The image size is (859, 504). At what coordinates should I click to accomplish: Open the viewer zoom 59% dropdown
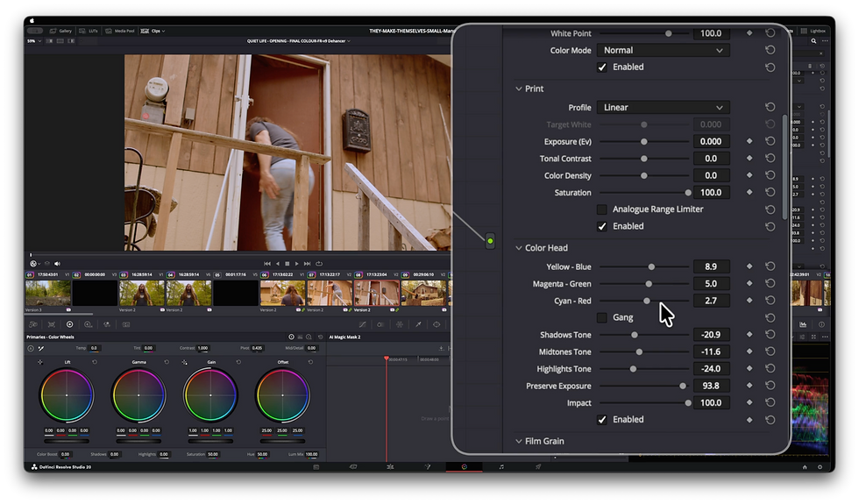pyautogui.click(x=34, y=41)
